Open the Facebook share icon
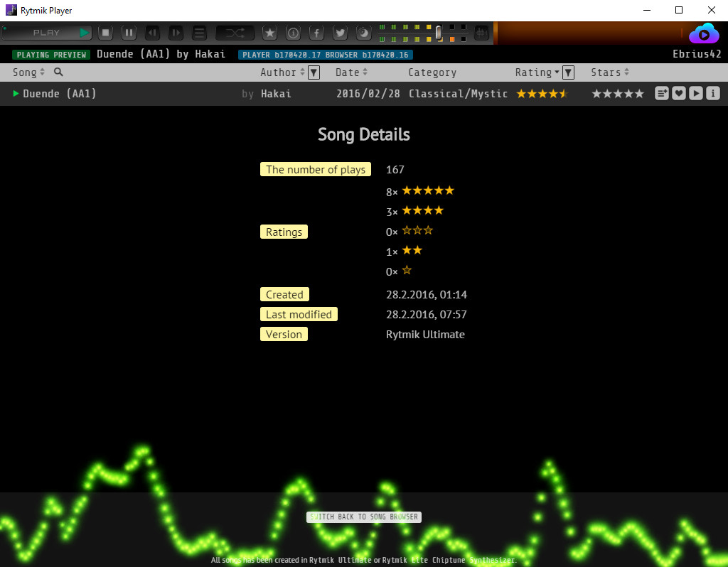Screen dimensions: 728x567 click(x=316, y=32)
